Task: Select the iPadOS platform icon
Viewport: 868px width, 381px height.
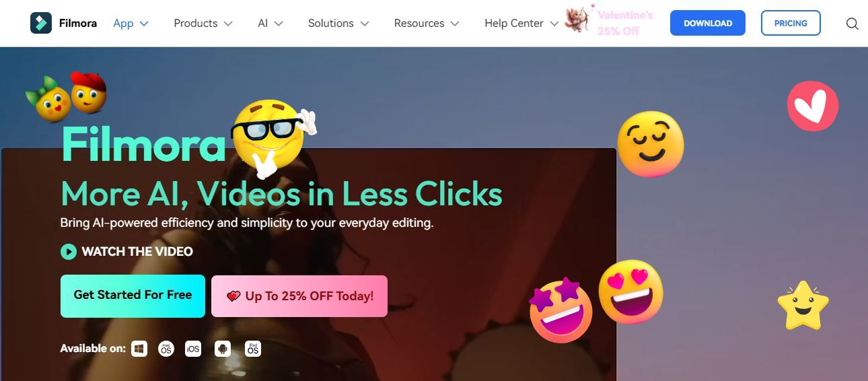Action: click(x=253, y=349)
